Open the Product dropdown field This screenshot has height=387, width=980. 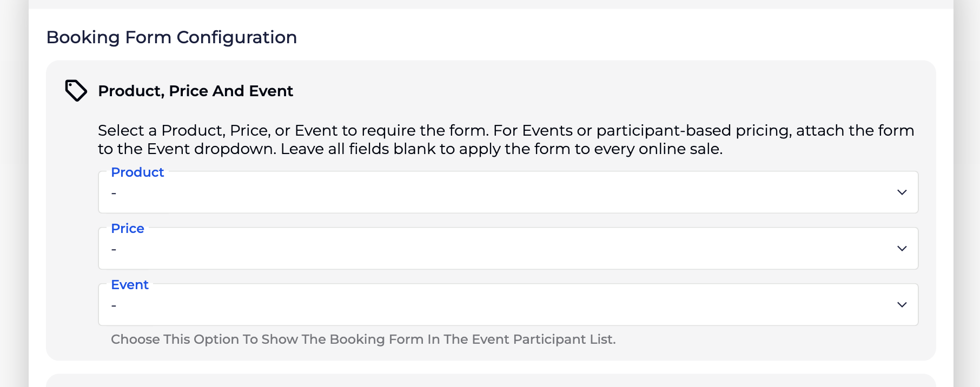[507, 193]
